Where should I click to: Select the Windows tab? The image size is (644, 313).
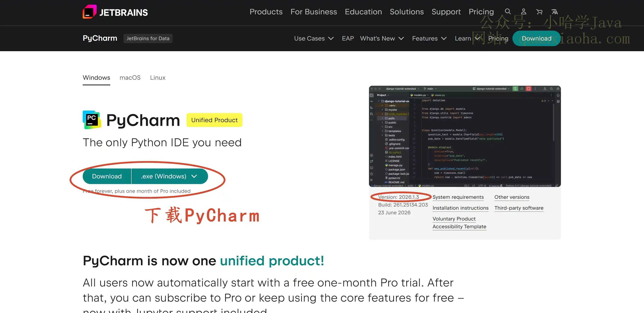[x=96, y=78]
